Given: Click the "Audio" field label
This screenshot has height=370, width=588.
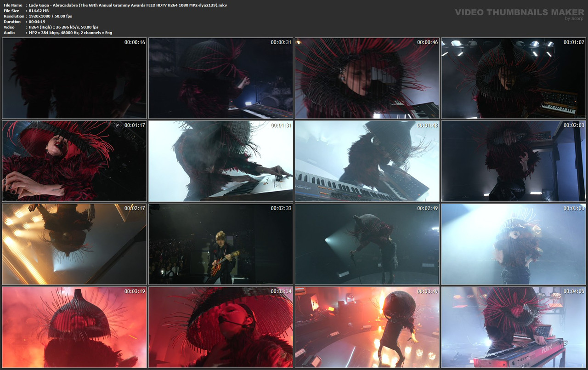Looking at the screenshot, I should pos(9,33).
